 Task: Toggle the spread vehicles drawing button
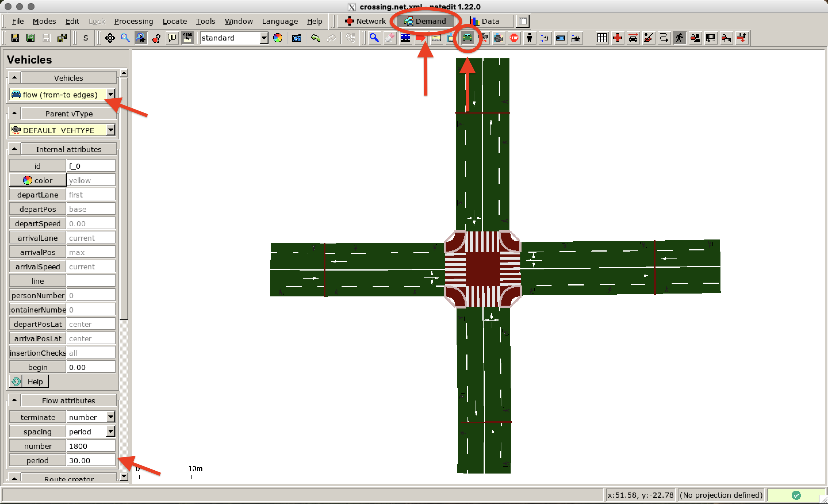pos(633,38)
